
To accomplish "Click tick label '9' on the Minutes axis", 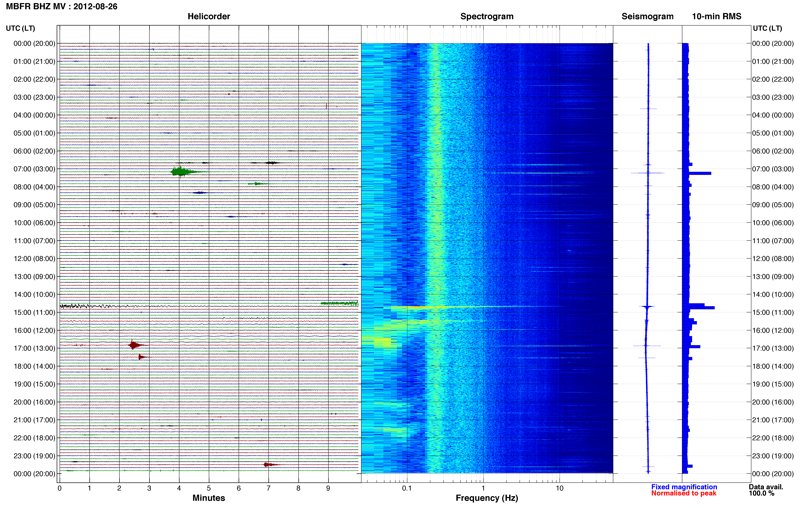I will coord(328,488).
